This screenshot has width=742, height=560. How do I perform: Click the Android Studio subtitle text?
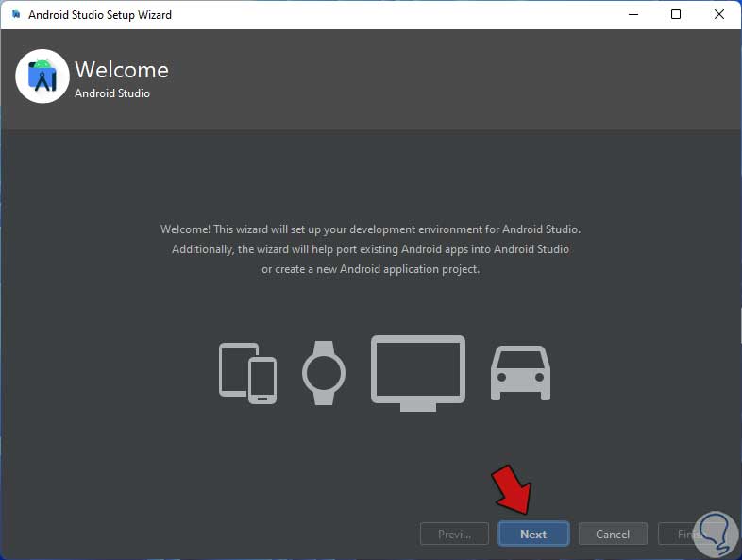(x=112, y=93)
